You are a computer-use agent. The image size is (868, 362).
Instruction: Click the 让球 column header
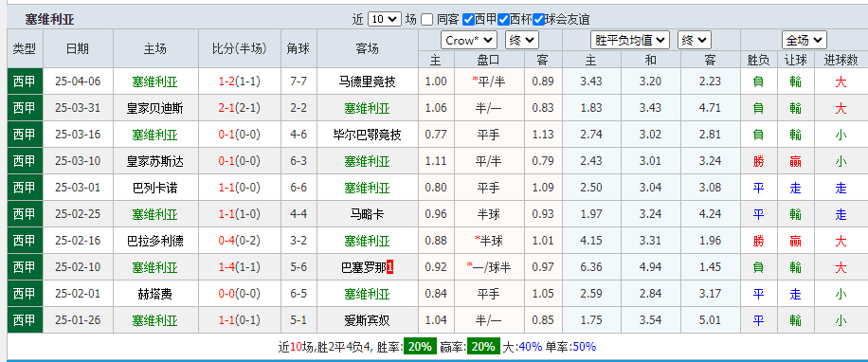click(x=795, y=60)
